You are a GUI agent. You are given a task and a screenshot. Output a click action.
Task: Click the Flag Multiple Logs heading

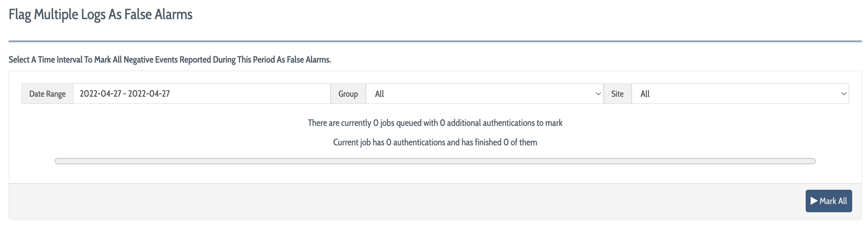100,15
